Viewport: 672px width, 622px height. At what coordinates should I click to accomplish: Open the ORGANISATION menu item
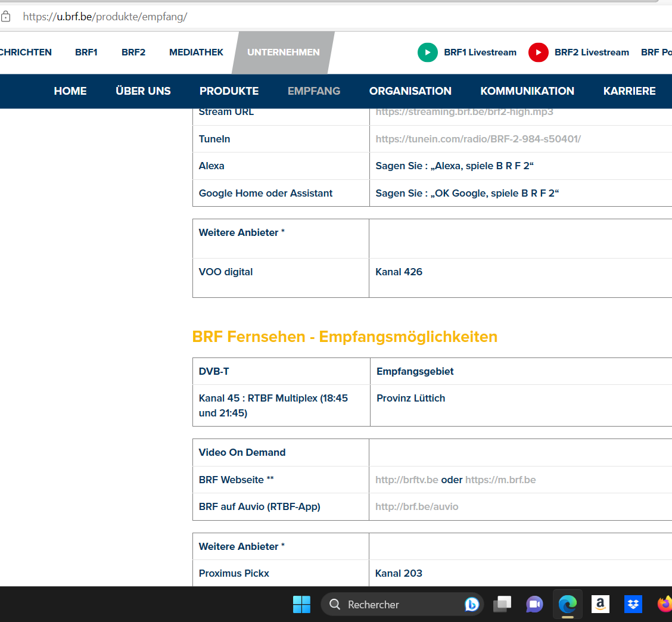pos(410,91)
